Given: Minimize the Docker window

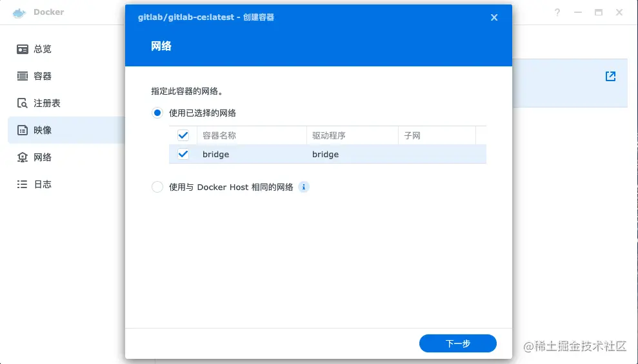Looking at the screenshot, I should [x=578, y=13].
